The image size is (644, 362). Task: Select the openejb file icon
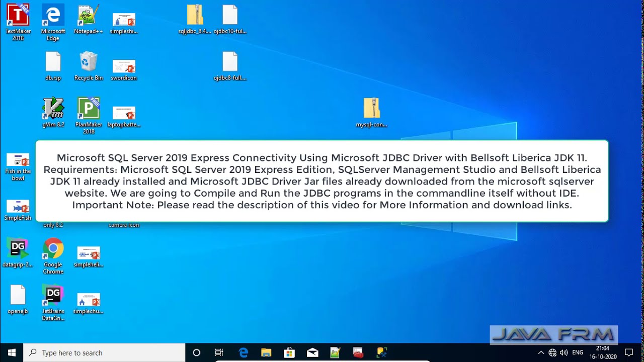click(18, 300)
